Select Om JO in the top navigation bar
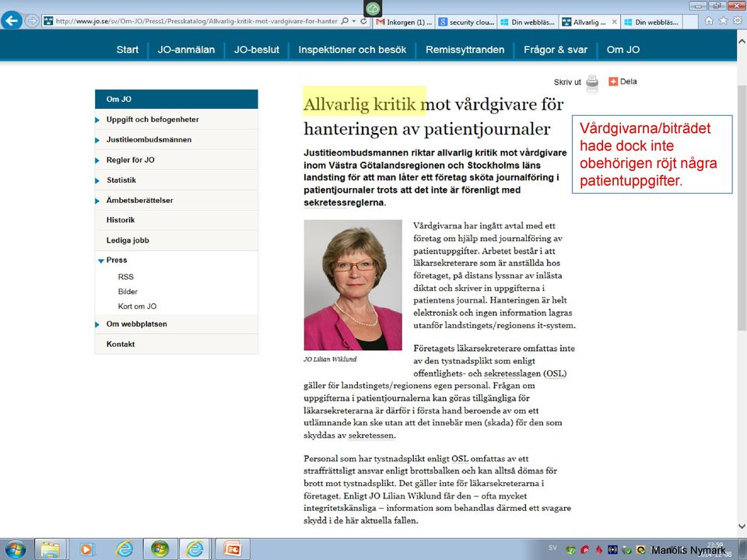 tap(623, 50)
